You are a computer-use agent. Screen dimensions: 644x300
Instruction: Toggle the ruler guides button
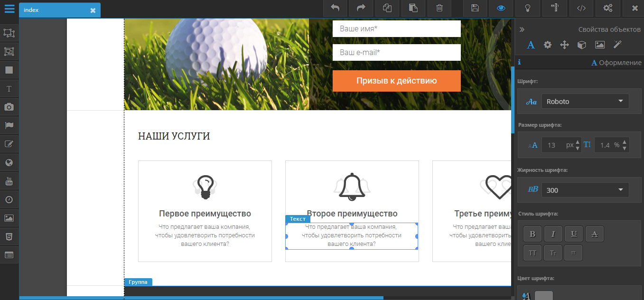coord(555,8)
